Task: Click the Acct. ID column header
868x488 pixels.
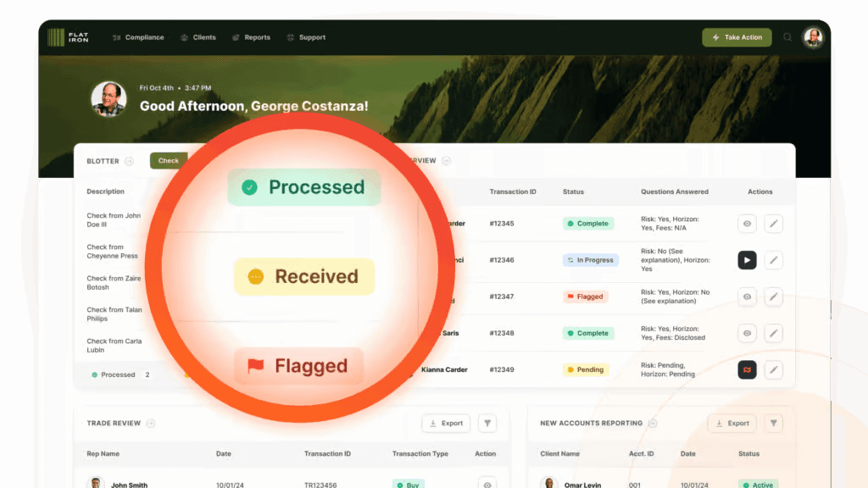Action: point(641,454)
